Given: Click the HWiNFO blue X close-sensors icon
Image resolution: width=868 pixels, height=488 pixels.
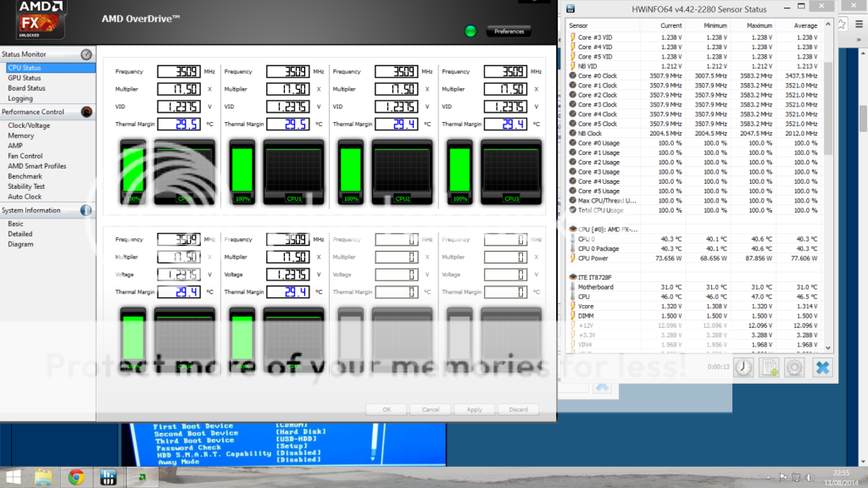Looking at the screenshot, I should point(822,368).
